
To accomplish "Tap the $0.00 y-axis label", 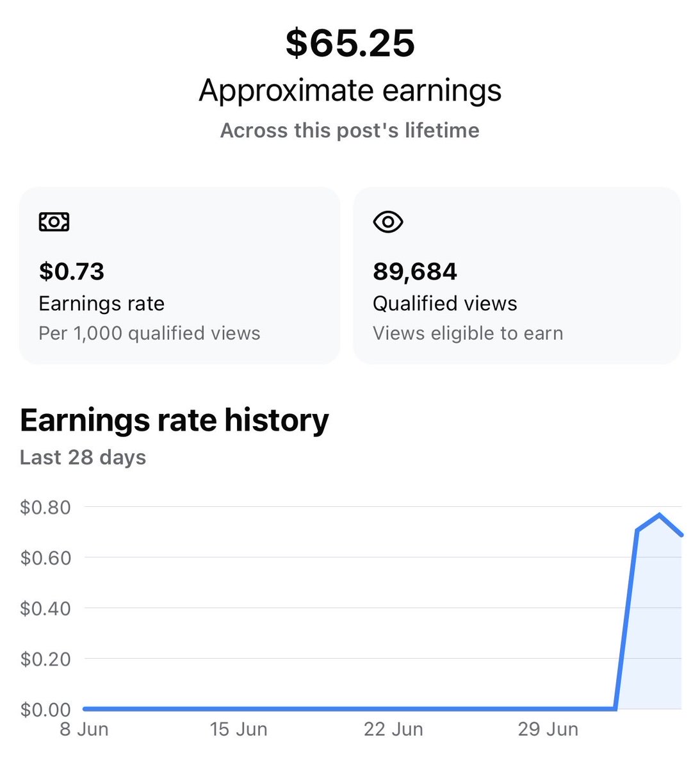I will tap(45, 709).
